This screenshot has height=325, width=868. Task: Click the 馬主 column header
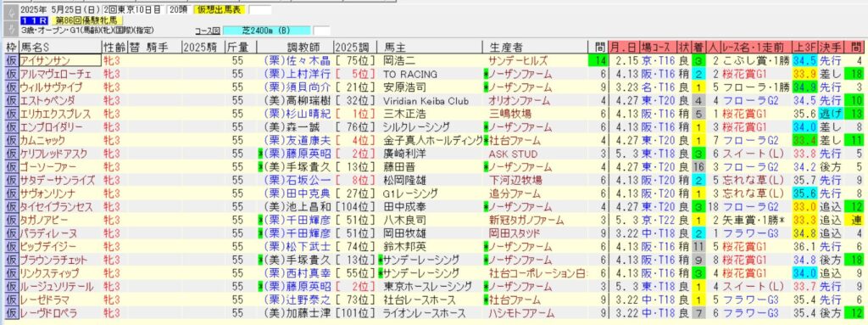click(429, 48)
